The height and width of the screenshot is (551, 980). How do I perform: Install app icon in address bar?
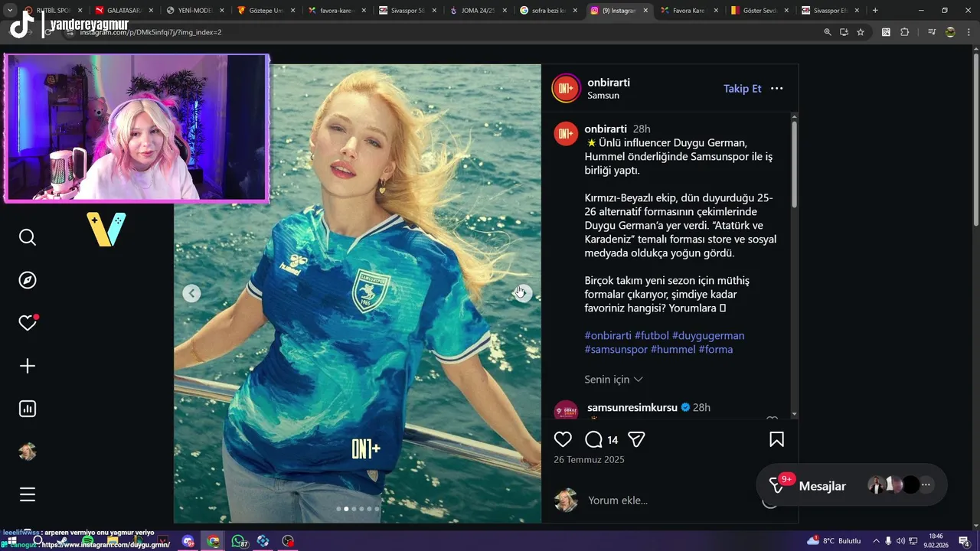[844, 32]
